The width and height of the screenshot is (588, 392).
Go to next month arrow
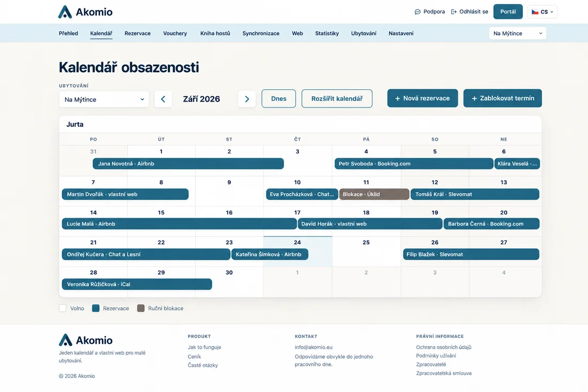[247, 99]
